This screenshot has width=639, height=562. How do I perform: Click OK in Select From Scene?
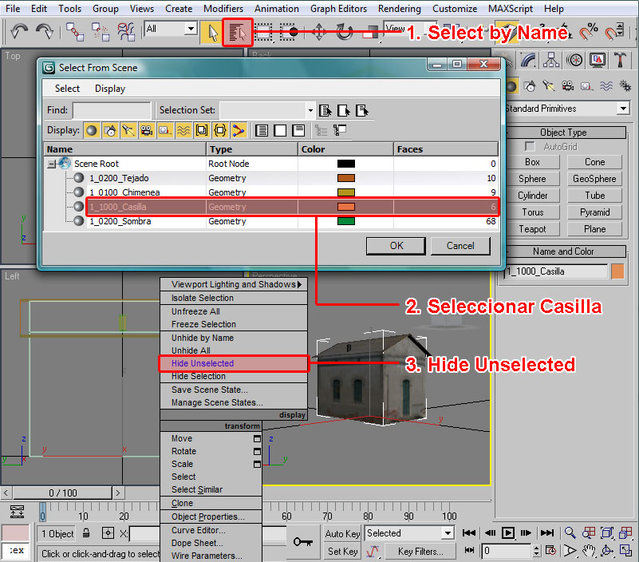(396, 245)
